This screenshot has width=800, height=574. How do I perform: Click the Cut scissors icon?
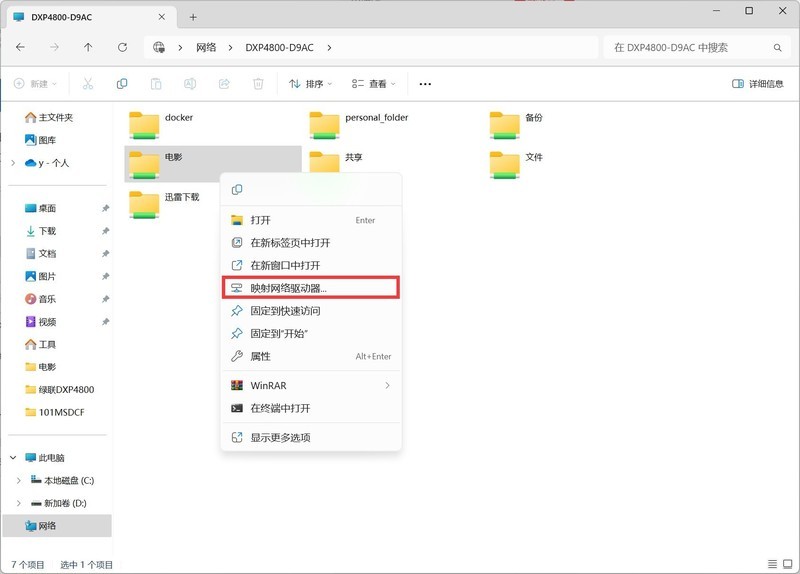(88, 84)
